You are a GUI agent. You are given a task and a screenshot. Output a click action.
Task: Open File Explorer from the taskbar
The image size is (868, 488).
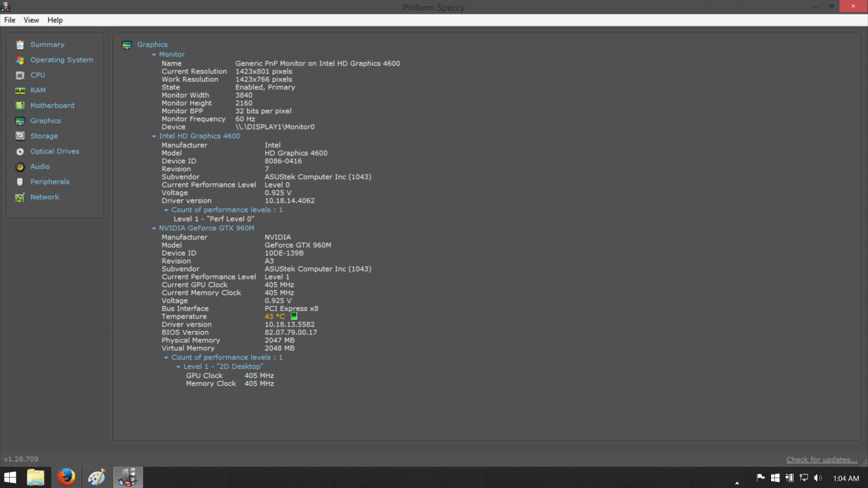pyautogui.click(x=36, y=478)
